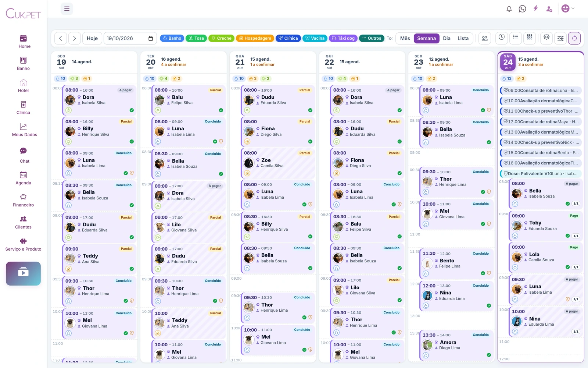Switch to Lista view
Screen dimensions: 588x368
coord(463,38)
